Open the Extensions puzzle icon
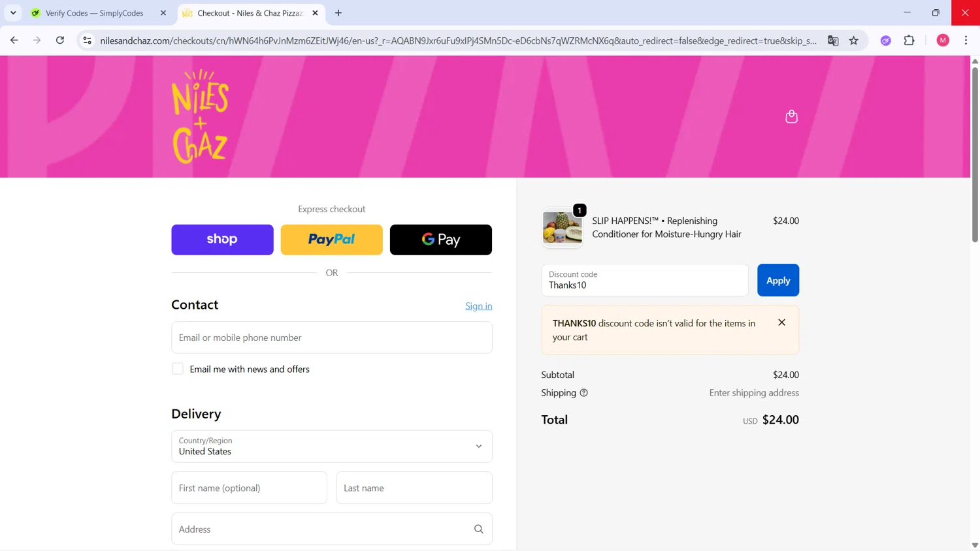Viewport: 980px width, 551px height. coord(909,40)
